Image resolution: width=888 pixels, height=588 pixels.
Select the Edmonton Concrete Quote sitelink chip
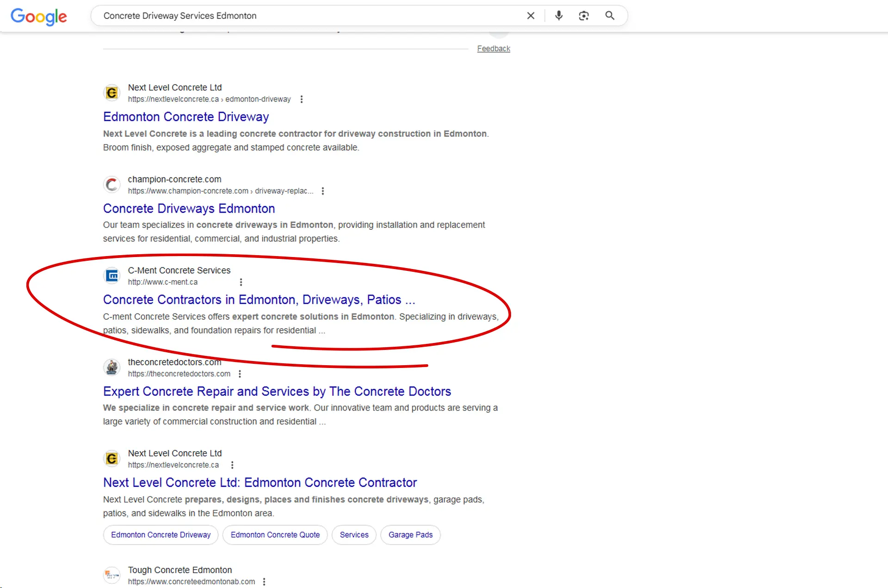point(275,535)
